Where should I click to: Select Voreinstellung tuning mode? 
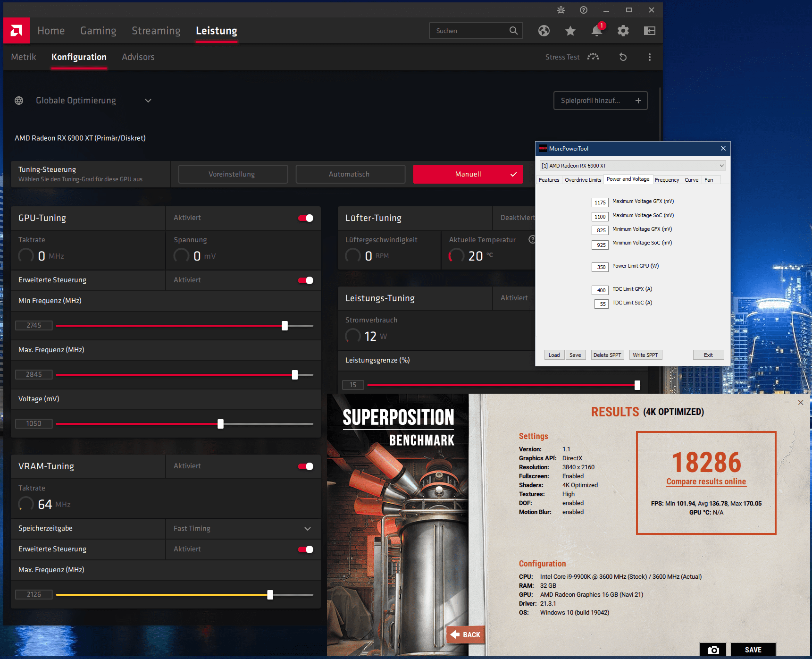point(233,174)
